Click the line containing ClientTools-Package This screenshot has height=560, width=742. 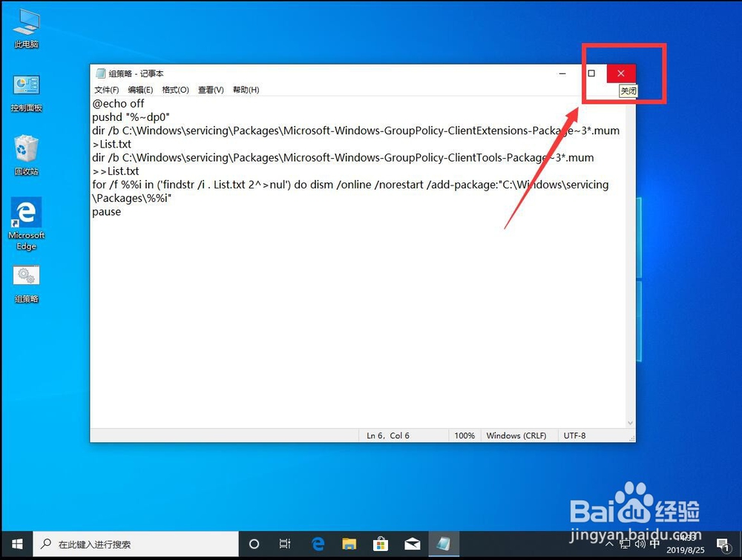click(x=343, y=157)
